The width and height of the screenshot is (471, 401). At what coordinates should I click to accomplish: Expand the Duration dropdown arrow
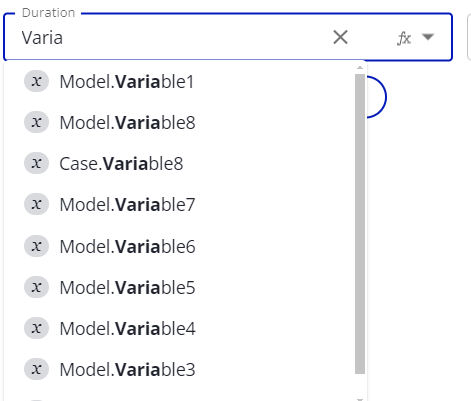click(428, 36)
